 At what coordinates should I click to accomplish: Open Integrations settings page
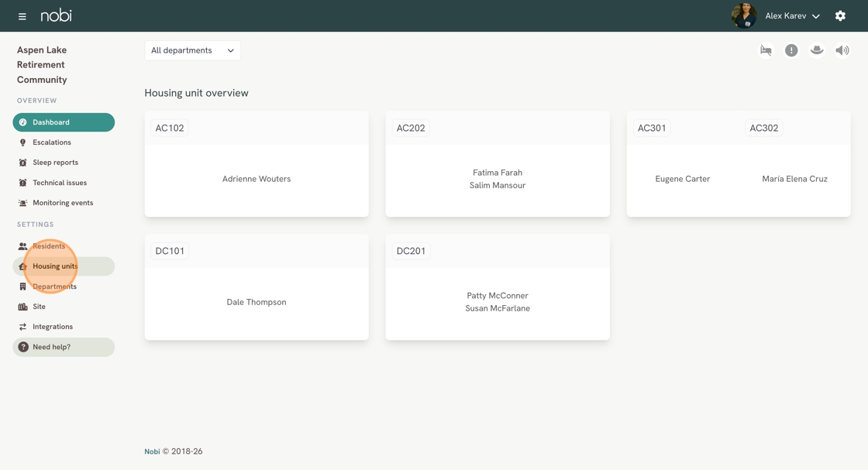point(53,327)
